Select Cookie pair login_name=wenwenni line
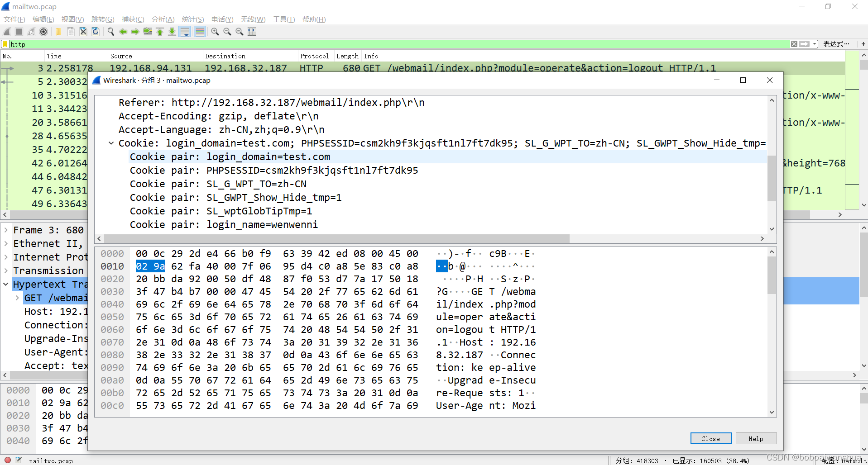The image size is (868, 465). (224, 225)
